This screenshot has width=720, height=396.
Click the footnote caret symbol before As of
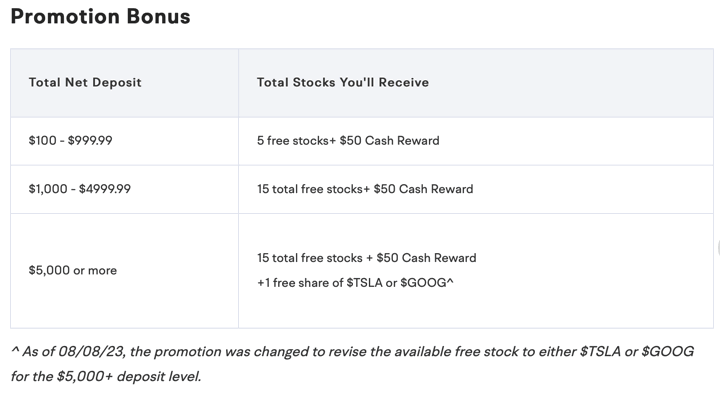coord(15,351)
